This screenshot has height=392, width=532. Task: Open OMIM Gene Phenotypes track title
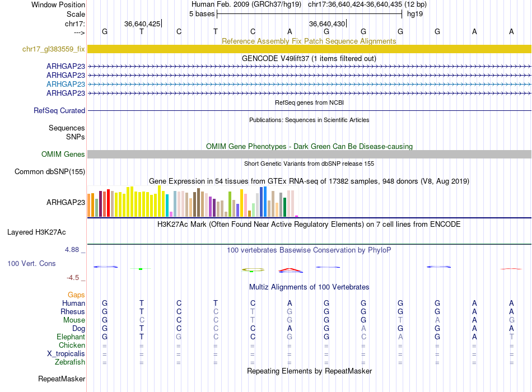309,146
